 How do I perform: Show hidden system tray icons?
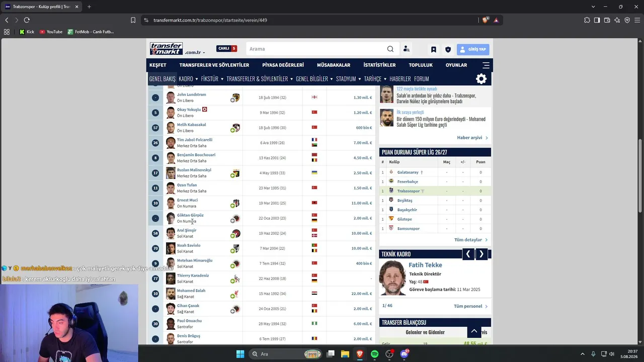[x=583, y=354]
